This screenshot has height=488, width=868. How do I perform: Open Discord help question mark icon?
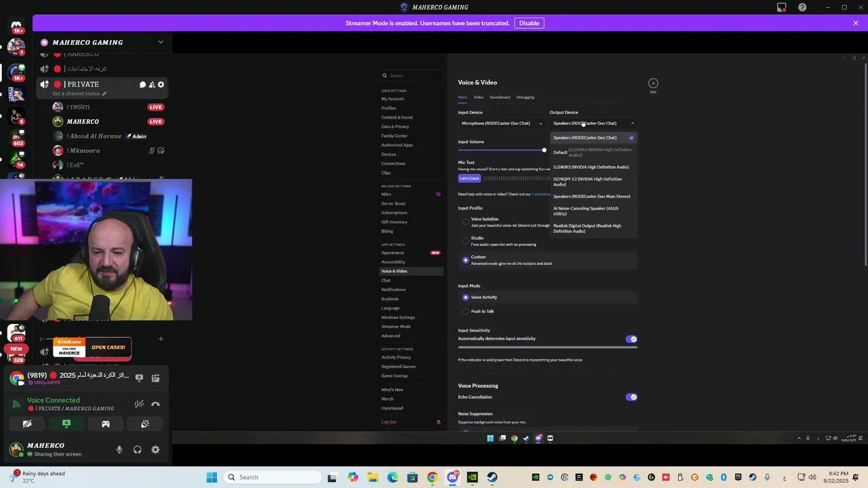[x=802, y=7]
